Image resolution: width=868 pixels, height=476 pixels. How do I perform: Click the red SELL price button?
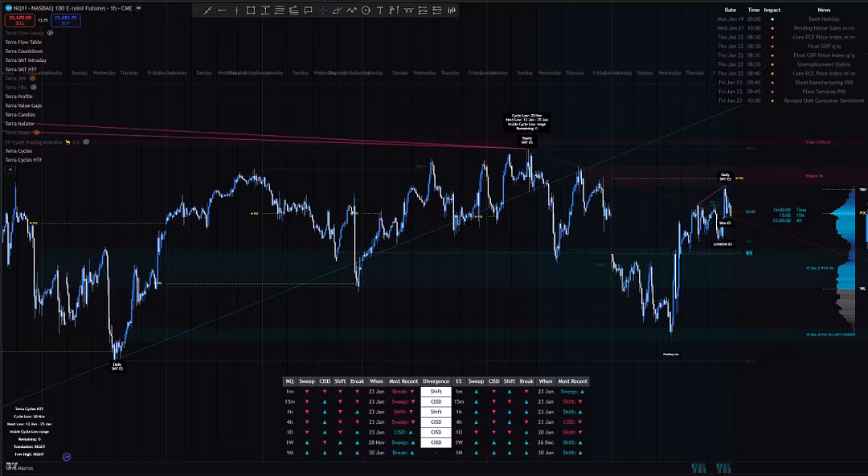(x=18, y=20)
